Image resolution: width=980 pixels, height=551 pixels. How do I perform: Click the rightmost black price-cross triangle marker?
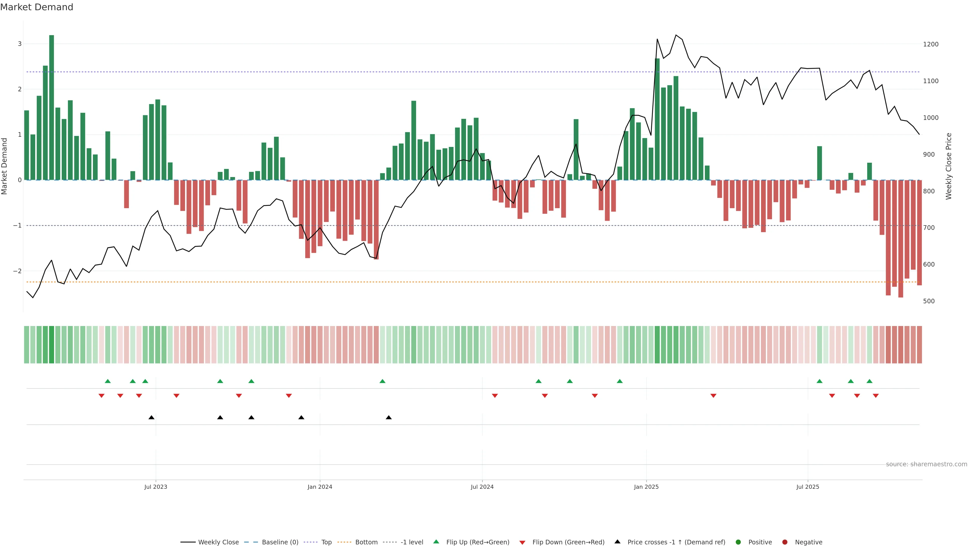tap(388, 418)
